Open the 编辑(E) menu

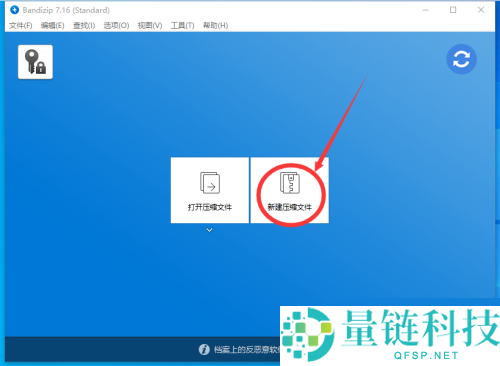point(52,25)
